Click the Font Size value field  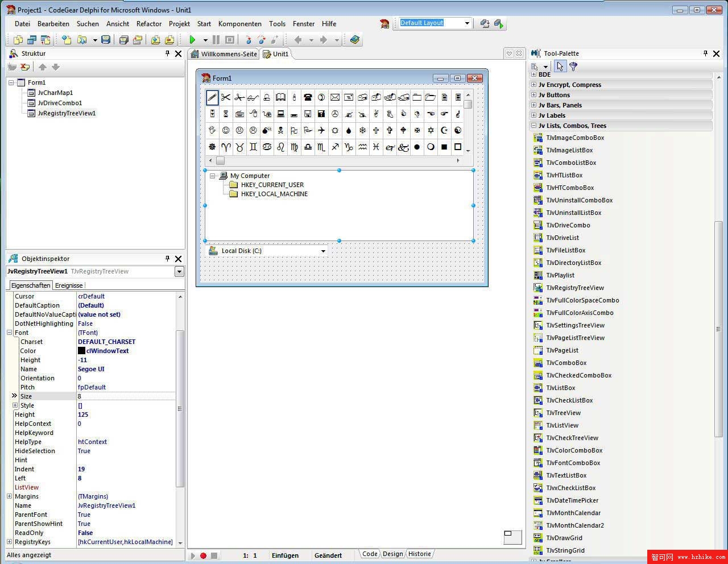coord(126,396)
